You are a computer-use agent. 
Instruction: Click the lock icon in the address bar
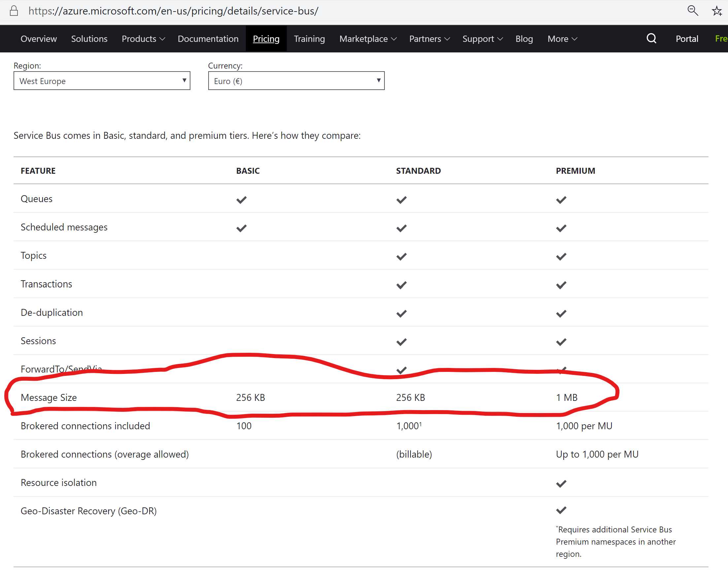pyautogui.click(x=14, y=11)
